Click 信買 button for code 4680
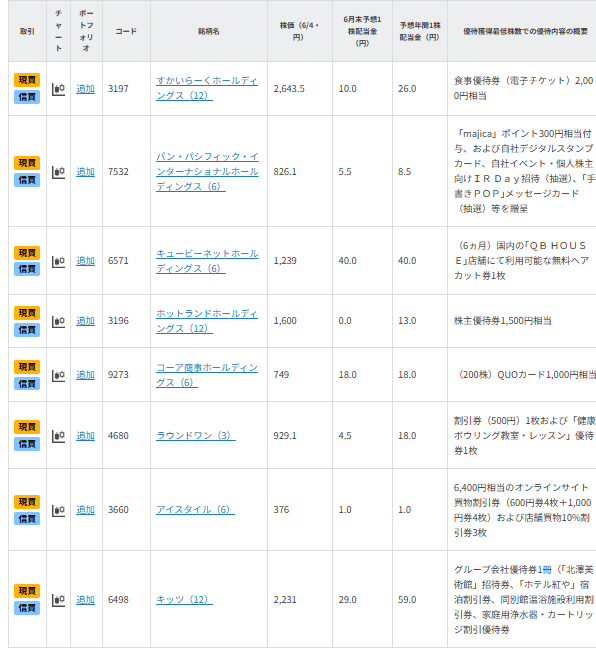 [x=27, y=444]
